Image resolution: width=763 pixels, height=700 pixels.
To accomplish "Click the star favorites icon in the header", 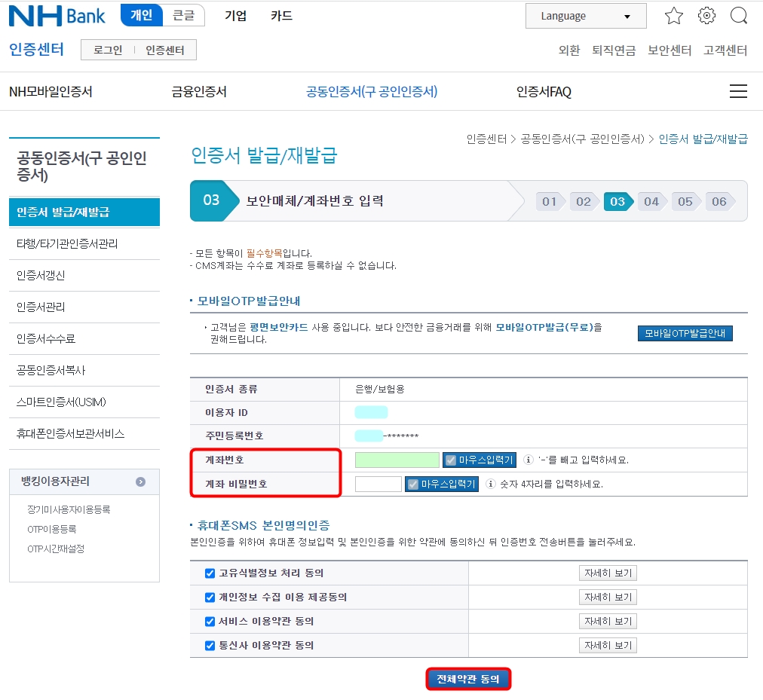I will [x=673, y=15].
